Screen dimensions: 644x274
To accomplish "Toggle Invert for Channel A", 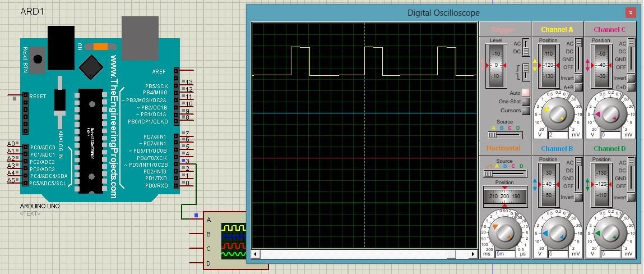I will (578, 78).
